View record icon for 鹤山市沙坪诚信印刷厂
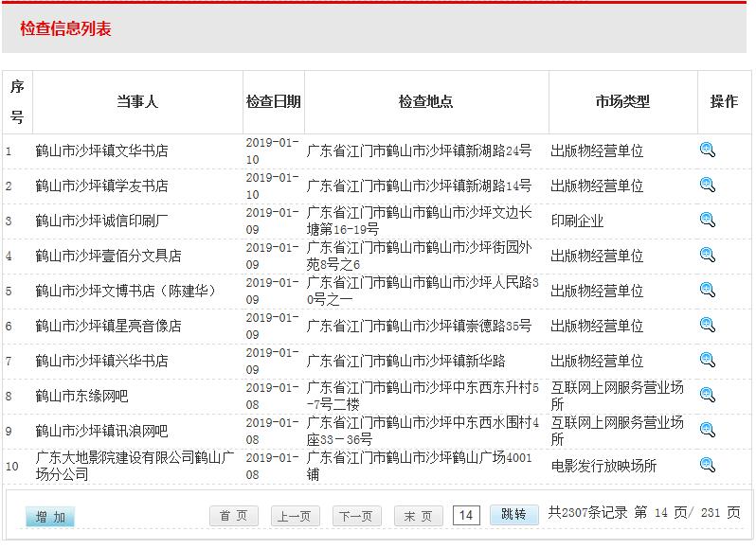 (x=707, y=220)
